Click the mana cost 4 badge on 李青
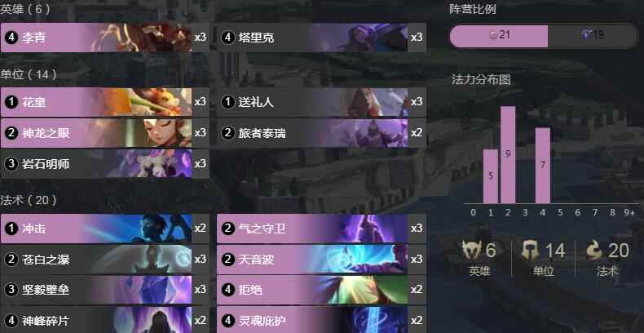This screenshot has height=333, width=644. (x=11, y=38)
